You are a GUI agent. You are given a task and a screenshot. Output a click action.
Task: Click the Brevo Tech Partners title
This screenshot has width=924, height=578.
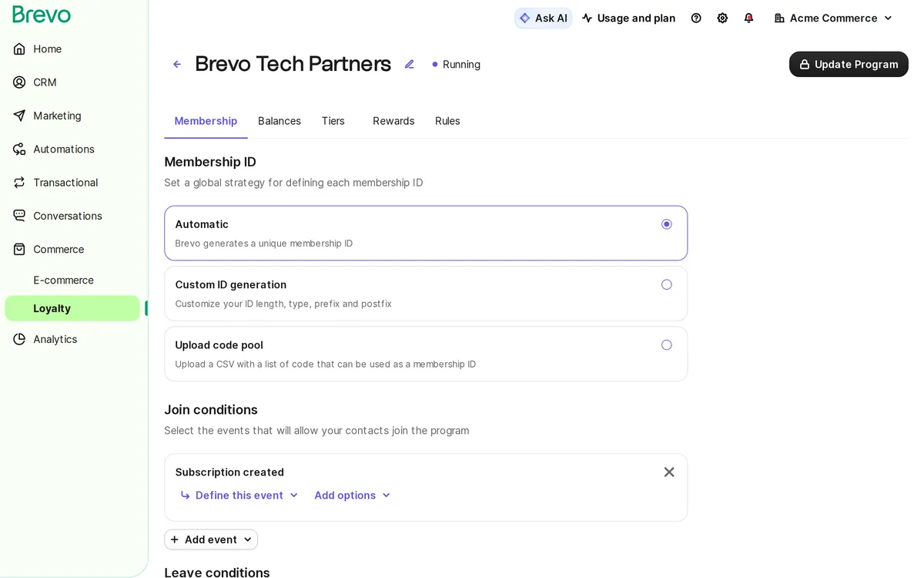(293, 64)
